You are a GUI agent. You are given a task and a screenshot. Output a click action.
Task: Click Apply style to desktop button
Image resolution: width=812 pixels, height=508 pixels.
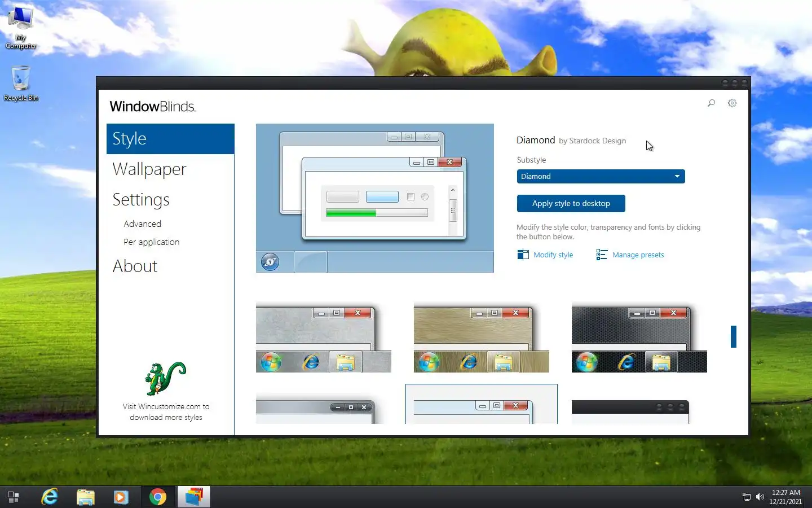(x=571, y=203)
